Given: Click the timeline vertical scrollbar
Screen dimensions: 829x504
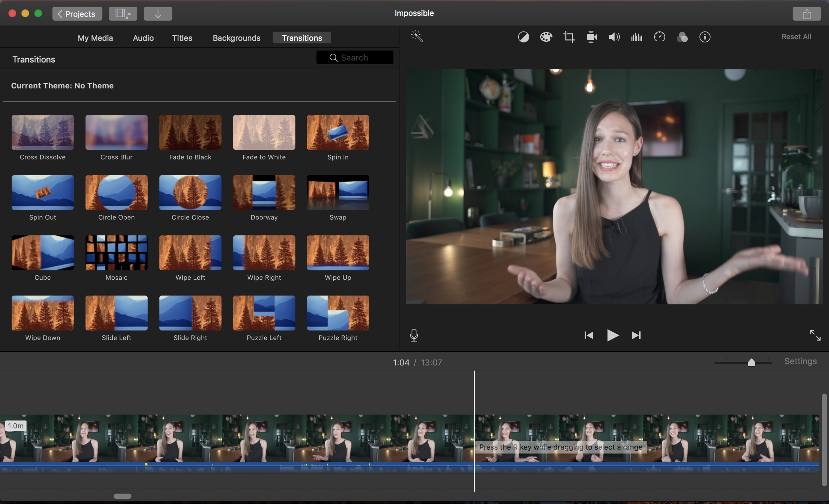Looking at the screenshot, I should click(x=824, y=440).
